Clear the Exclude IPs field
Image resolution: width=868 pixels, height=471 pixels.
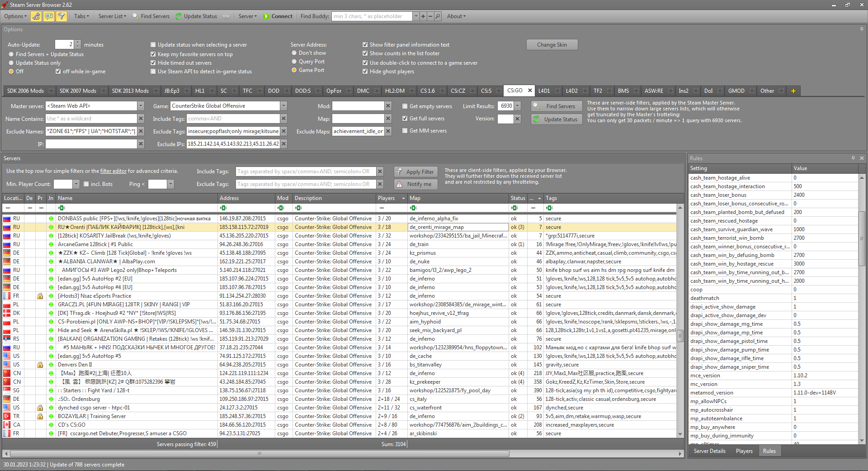(x=283, y=144)
